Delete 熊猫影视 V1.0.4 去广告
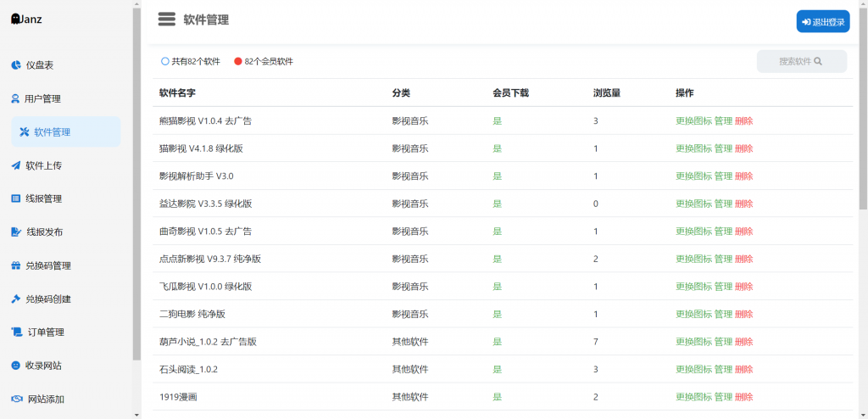Screen dimensions: 868x419 [x=744, y=120]
